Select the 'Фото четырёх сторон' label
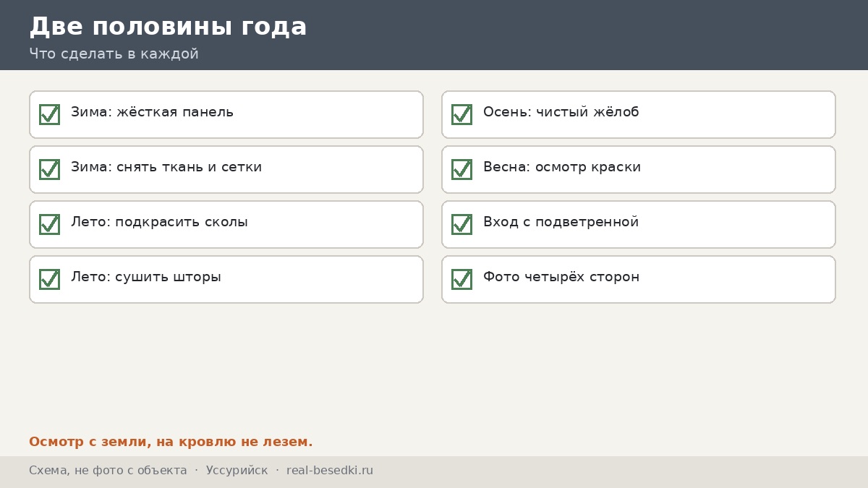Image resolution: width=868 pixels, height=488 pixels. (x=561, y=277)
